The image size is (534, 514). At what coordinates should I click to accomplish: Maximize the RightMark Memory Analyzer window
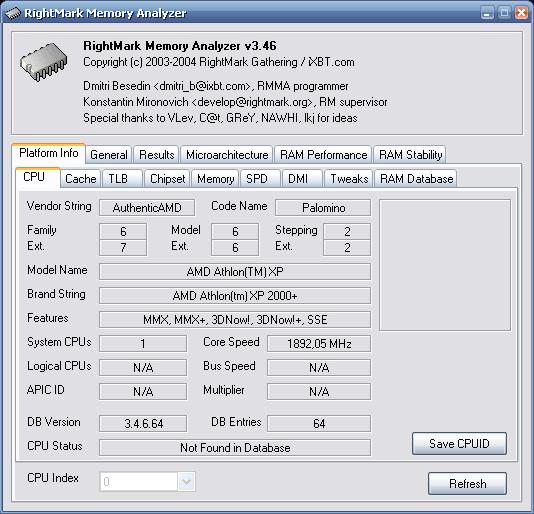504,13
